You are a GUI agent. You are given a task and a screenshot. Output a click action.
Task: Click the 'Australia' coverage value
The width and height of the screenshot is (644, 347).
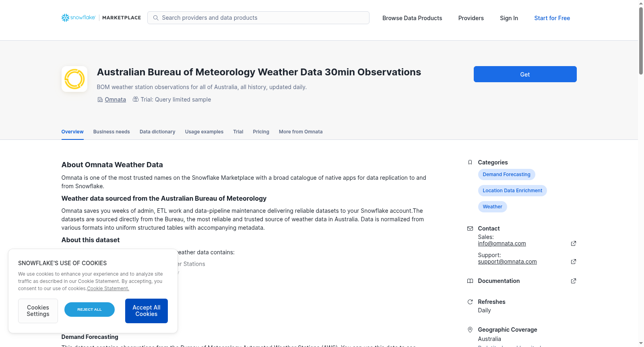click(489, 339)
